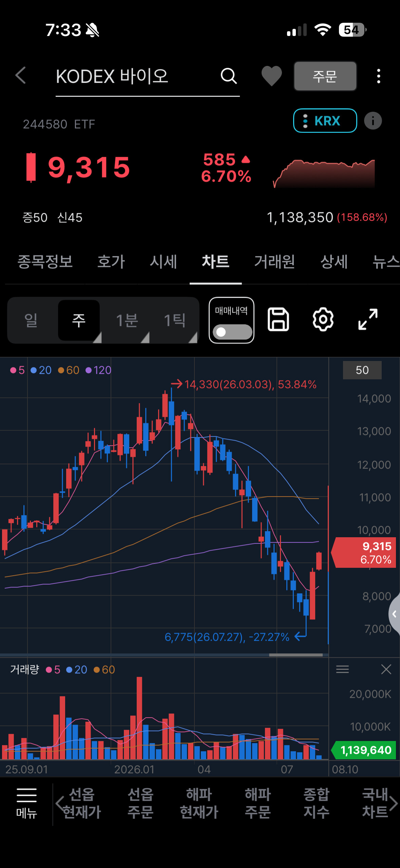The width and height of the screenshot is (400, 868).
Task: Expand chart to fullscreen with arrows icon
Action: click(368, 320)
